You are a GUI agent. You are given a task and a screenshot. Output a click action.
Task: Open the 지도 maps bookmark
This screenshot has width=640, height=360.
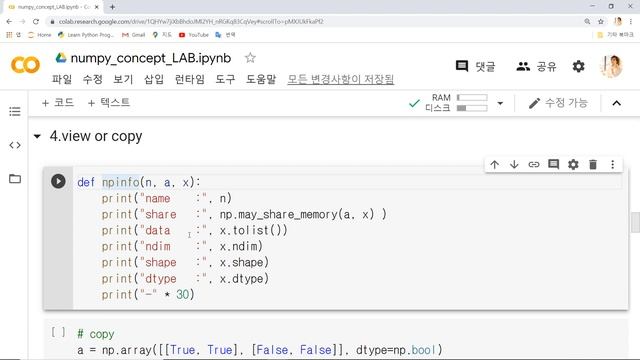(x=162, y=35)
